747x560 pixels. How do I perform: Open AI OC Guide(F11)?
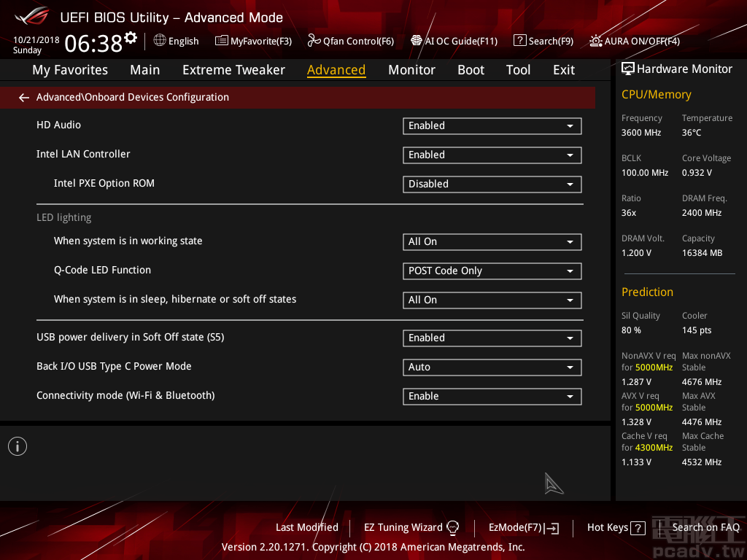coord(454,41)
